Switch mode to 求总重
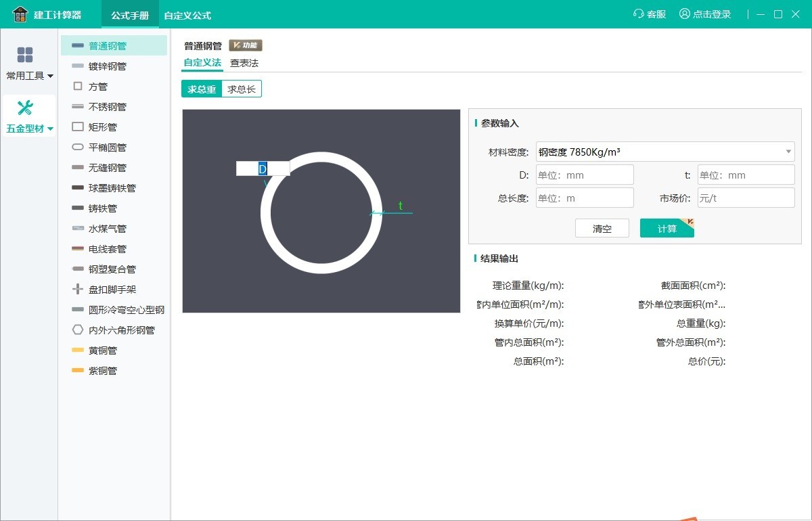Screen dimensions: 812x521 click(202, 89)
